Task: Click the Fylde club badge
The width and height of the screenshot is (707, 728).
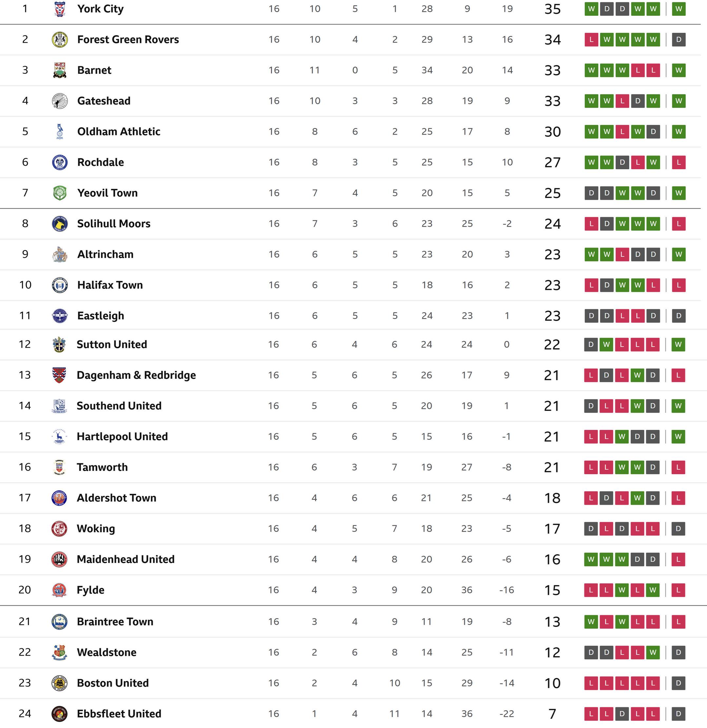Action: click(x=59, y=590)
